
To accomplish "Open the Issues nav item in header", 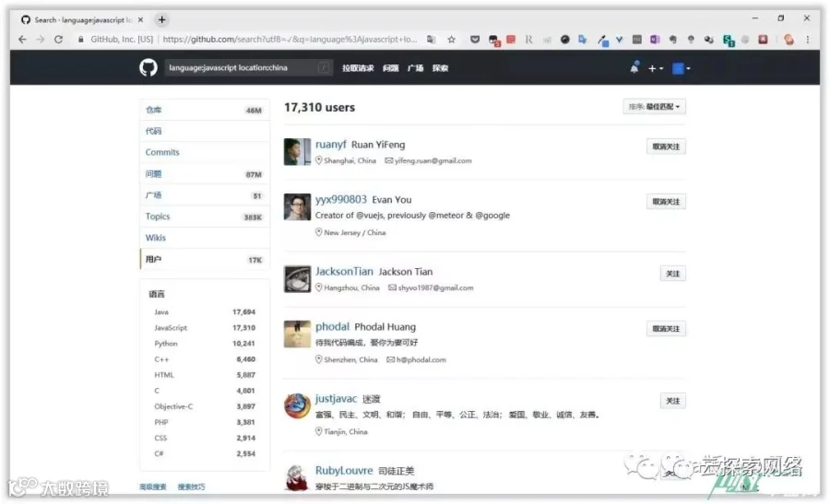I will click(391, 68).
